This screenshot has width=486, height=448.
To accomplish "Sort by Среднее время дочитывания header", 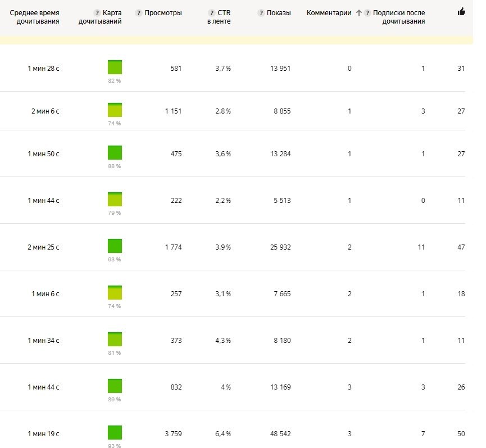I will [34, 17].
